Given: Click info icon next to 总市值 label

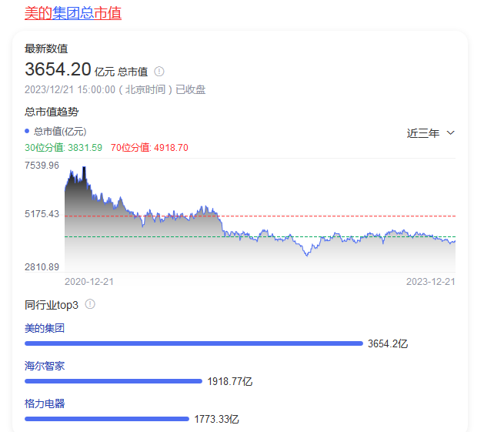Looking at the screenshot, I should coord(159,72).
